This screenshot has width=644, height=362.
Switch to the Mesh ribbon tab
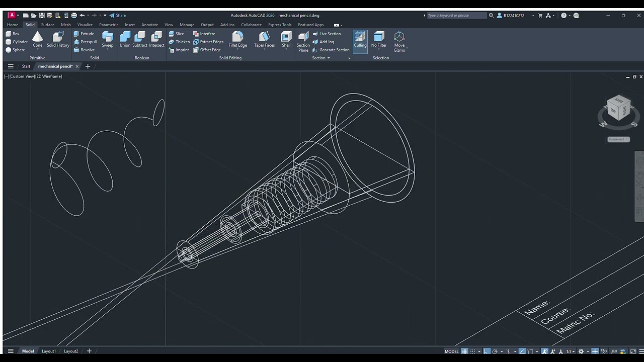(x=66, y=25)
